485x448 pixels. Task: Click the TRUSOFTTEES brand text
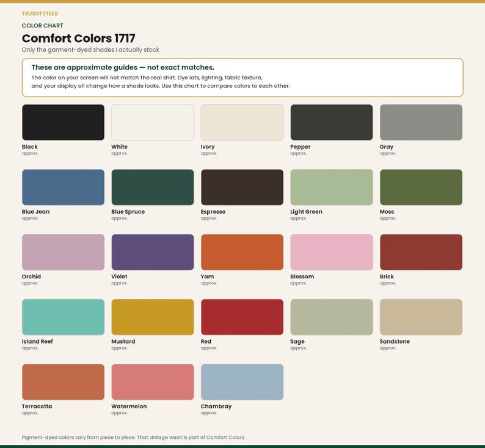click(40, 13)
